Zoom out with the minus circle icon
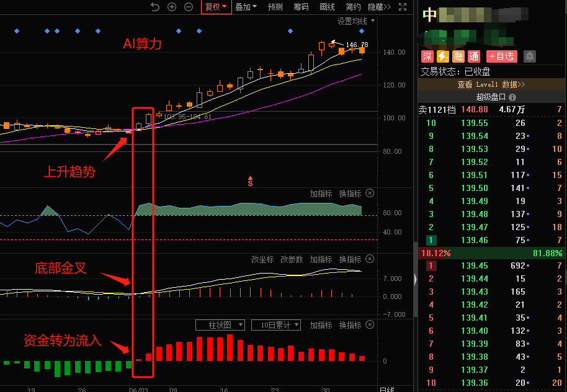The width and height of the screenshot is (567, 392). 189,7
